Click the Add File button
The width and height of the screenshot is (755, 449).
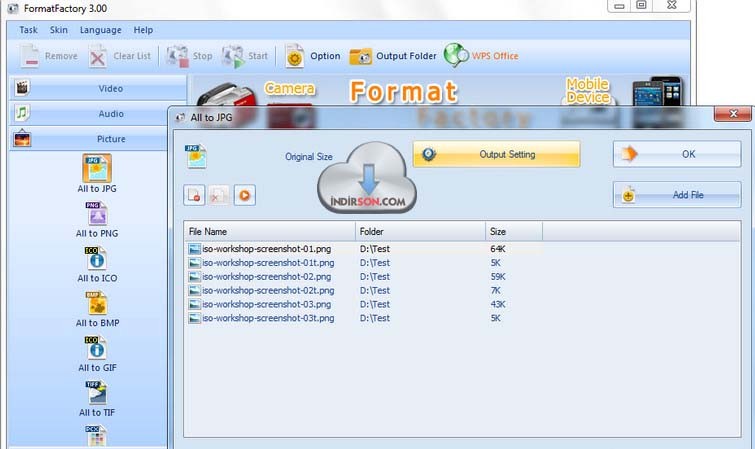pos(677,195)
